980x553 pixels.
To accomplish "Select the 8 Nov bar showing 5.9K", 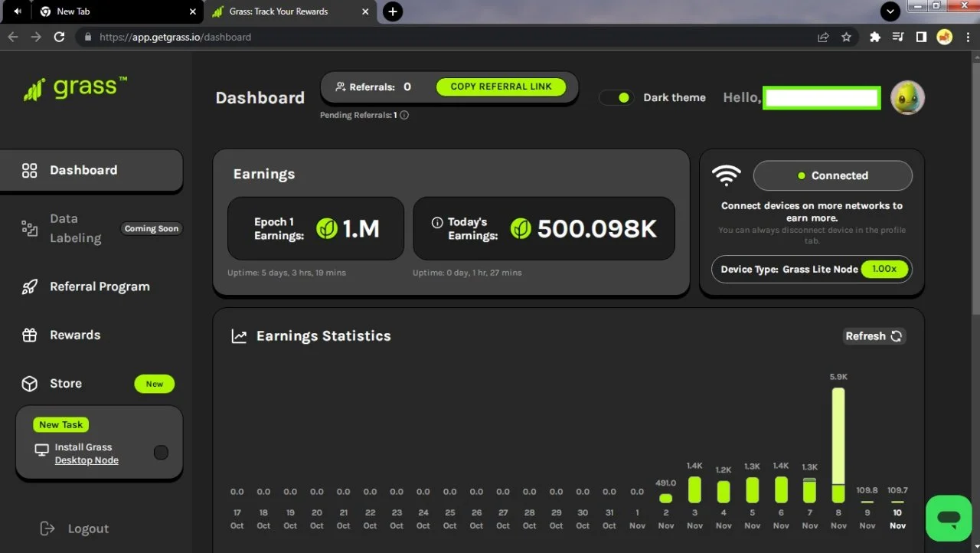I will tap(838, 445).
